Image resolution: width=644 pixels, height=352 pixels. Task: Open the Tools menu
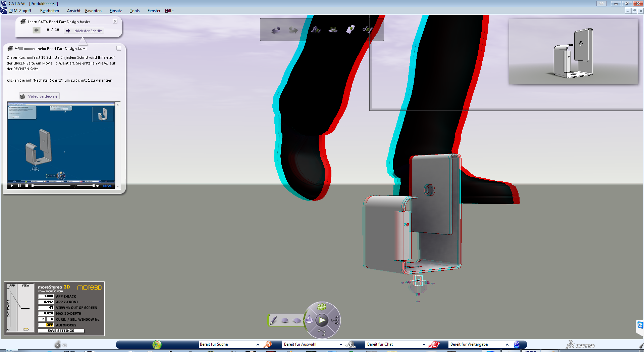pyautogui.click(x=135, y=11)
